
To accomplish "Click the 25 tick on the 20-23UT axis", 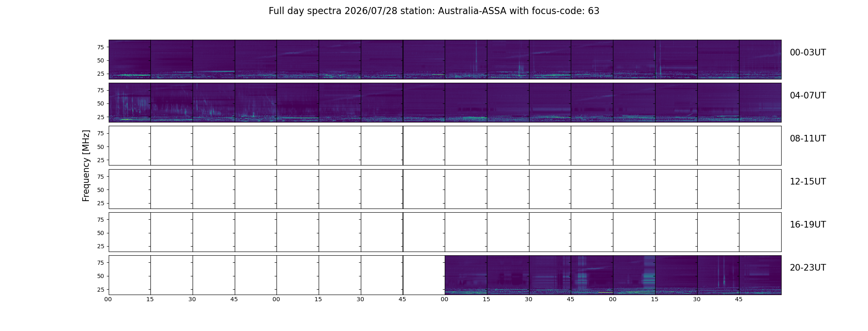I will [100, 290].
